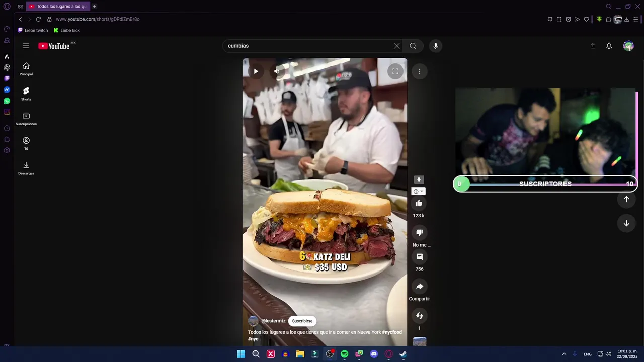Share the Short via Compartir
The height and width of the screenshot is (362, 644).
[x=419, y=286]
